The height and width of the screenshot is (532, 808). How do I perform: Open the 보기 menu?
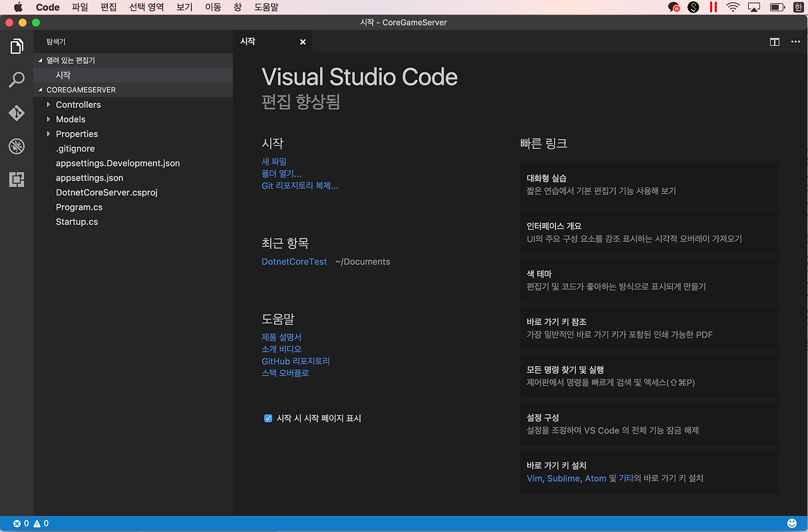click(184, 7)
